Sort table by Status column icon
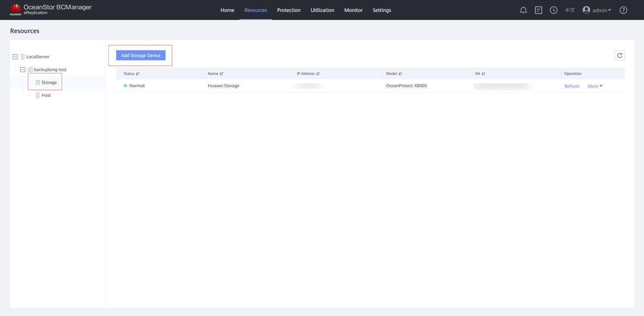644x316 pixels. [138, 74]
